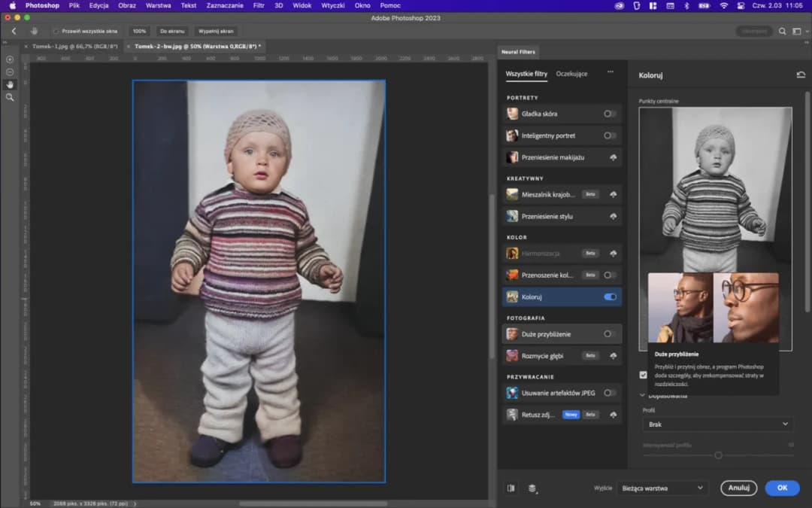Click the Gładka skóra filter icon

(513, 113)
